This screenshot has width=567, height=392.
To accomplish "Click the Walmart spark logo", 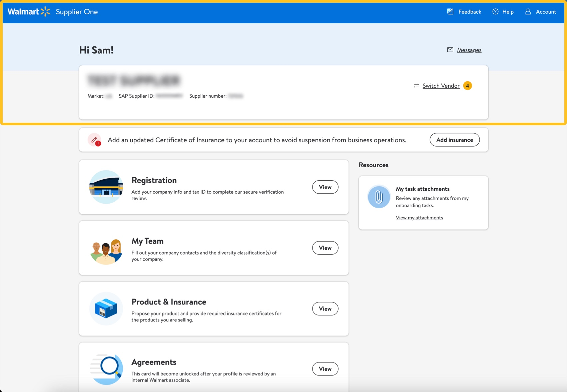I will pyautogui.click(x=45, y=12).
